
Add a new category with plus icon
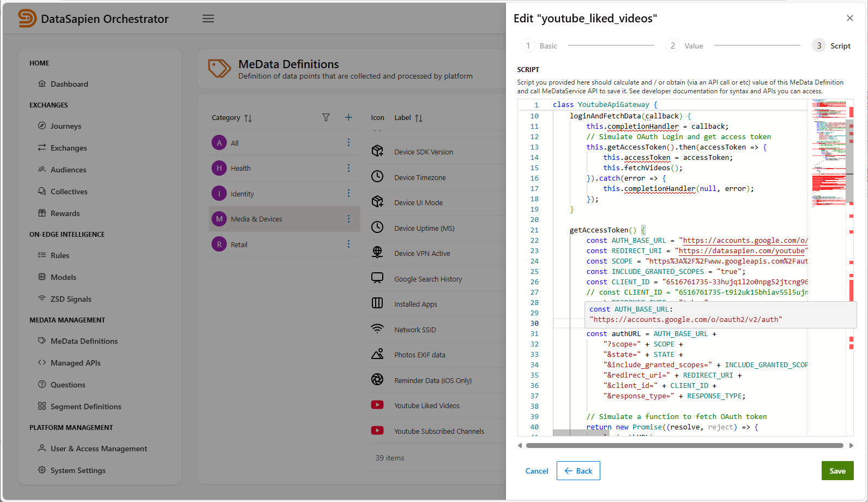click(x=348, y=117)
